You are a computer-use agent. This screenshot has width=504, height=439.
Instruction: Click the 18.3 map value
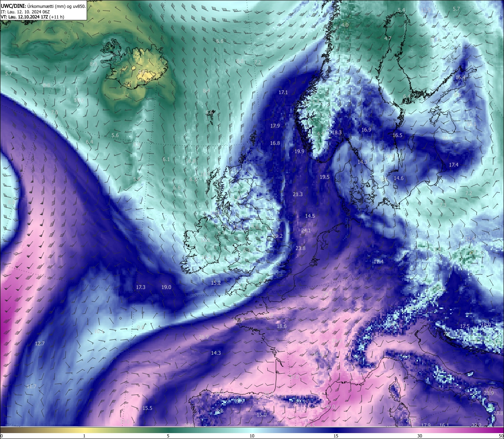337,133
